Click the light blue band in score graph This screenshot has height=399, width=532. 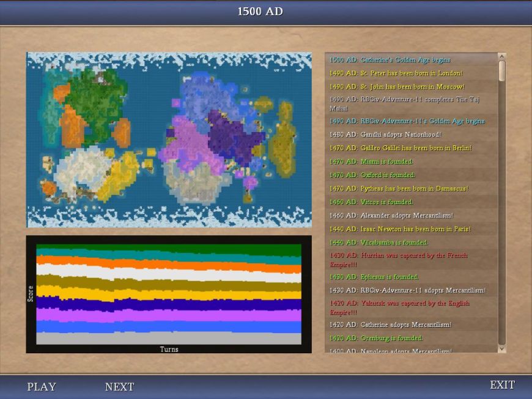[169, 327]
